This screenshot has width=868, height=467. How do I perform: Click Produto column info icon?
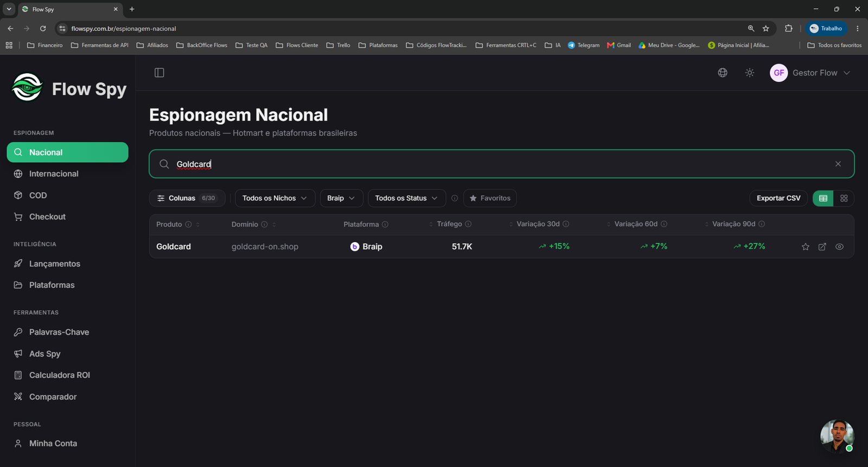188,224
